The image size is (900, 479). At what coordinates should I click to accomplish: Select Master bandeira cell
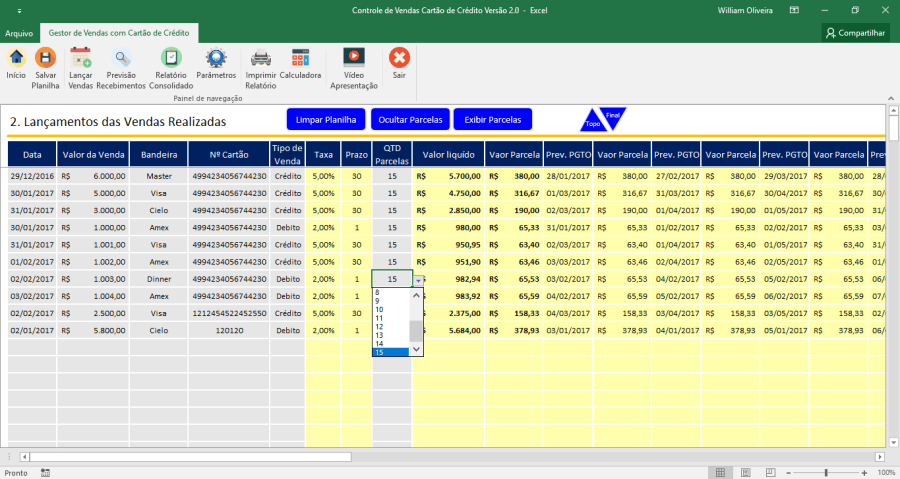(158, 176)
